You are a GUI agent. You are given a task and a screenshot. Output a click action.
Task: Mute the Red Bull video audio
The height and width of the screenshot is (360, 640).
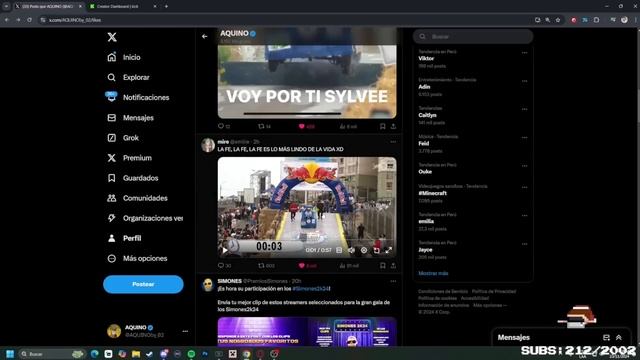click(351, 250)
